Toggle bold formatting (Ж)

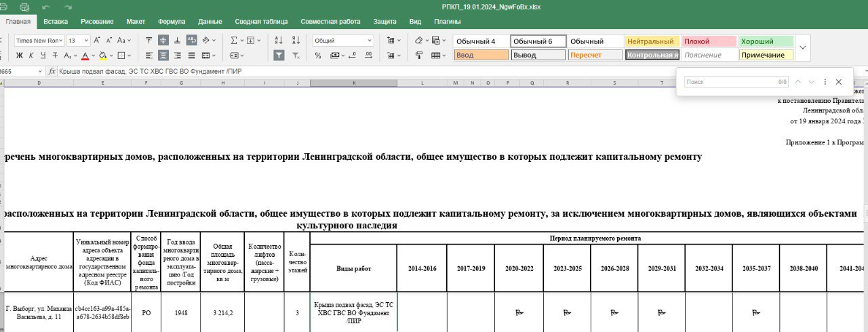[x=18, y=56]
